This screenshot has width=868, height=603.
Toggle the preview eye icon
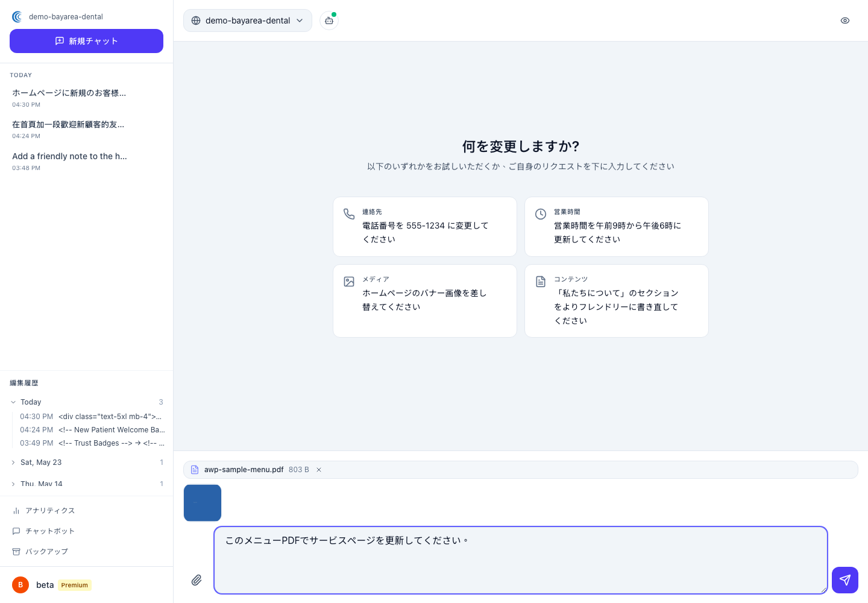(x=845, y=21)
